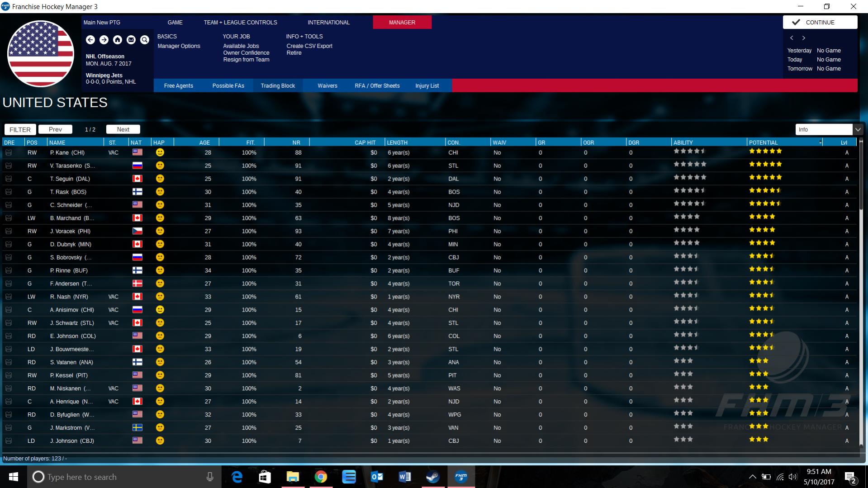Image resolution: width=868 pixels, height=488 pixels.
Task: Click the Prev page button
Action: pyautogui.click(x=55, y=129)
